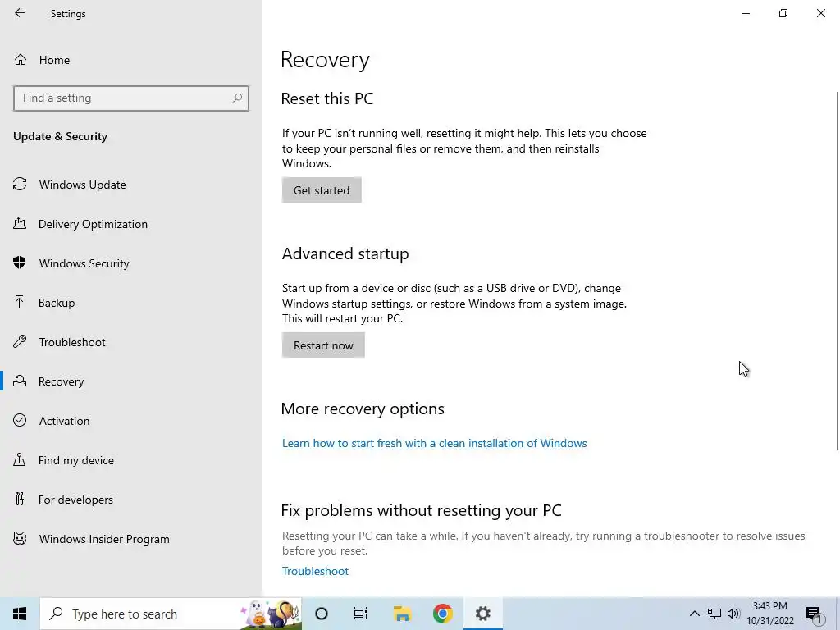Launch Google Chrome from taskbar
Image resolution: width=840 pixels, height=630 pixels.
point(442,614)
